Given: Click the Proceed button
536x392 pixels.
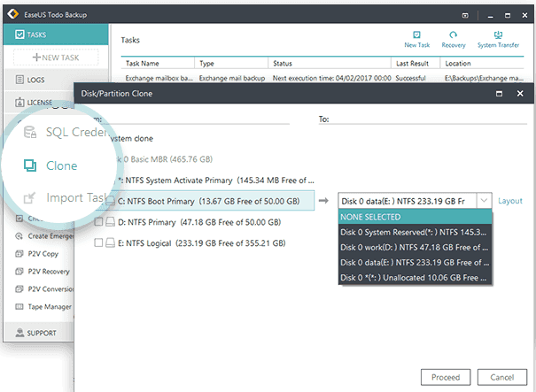Looking at the screenshot, I should coord(446,377).
